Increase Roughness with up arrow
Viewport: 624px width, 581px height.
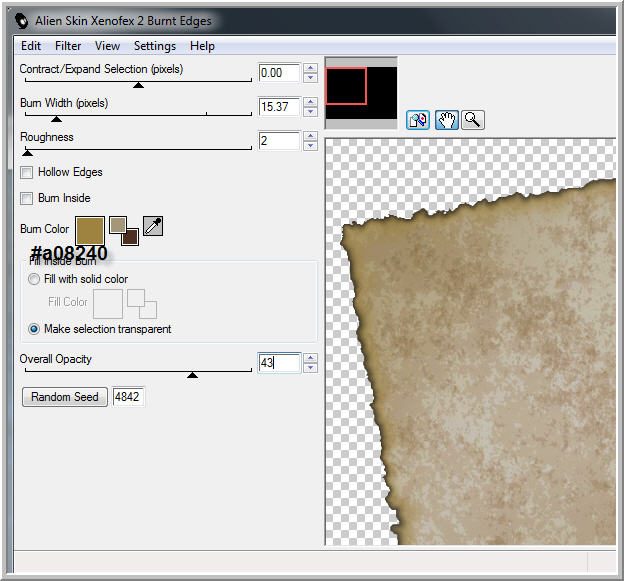click(x=310, y=136)
